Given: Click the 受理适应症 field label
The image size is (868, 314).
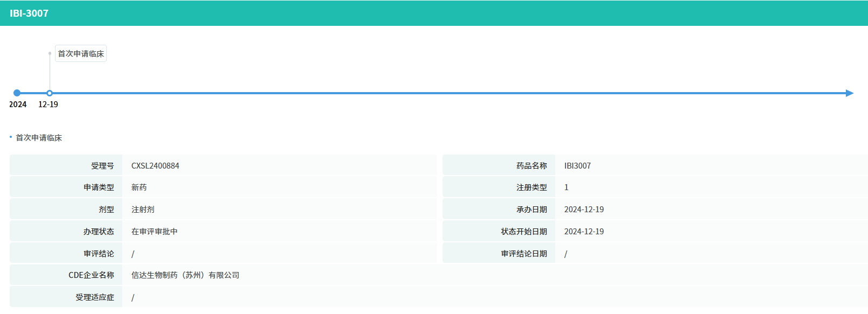Looking at the screenshot, I should point(95,297).
